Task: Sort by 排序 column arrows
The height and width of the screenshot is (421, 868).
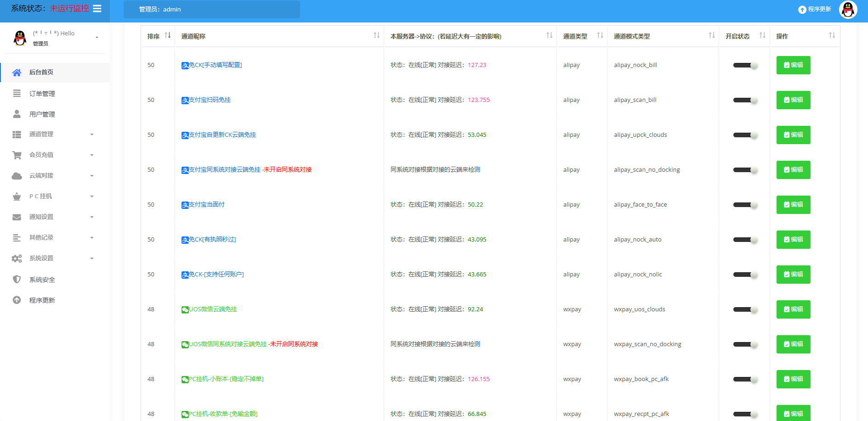Action: (168, 35)
